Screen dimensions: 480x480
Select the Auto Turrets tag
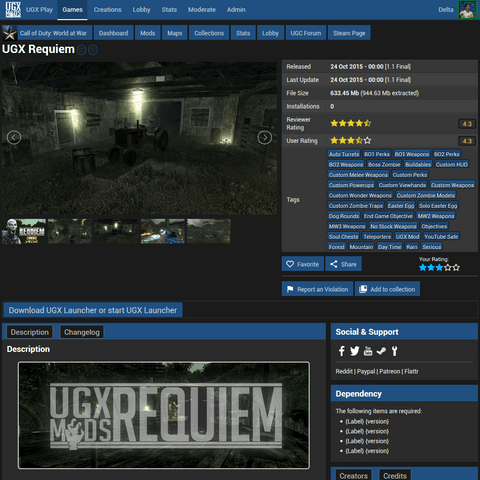tap(344, 154)
